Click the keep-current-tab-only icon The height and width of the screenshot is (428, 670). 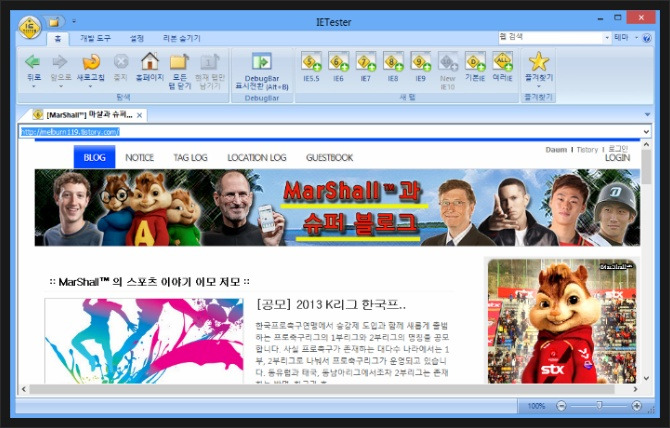pos(210,62)
